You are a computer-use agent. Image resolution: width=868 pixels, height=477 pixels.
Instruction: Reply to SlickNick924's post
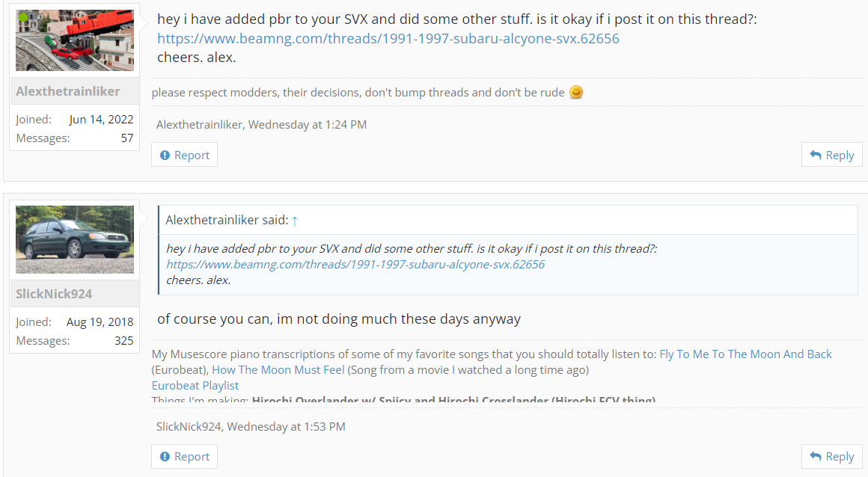831,456
